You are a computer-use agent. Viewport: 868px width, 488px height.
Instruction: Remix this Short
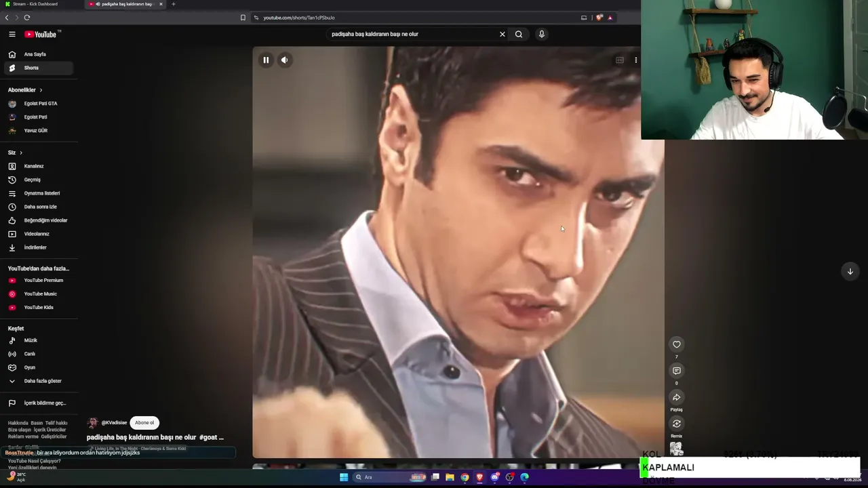(676, 424)
